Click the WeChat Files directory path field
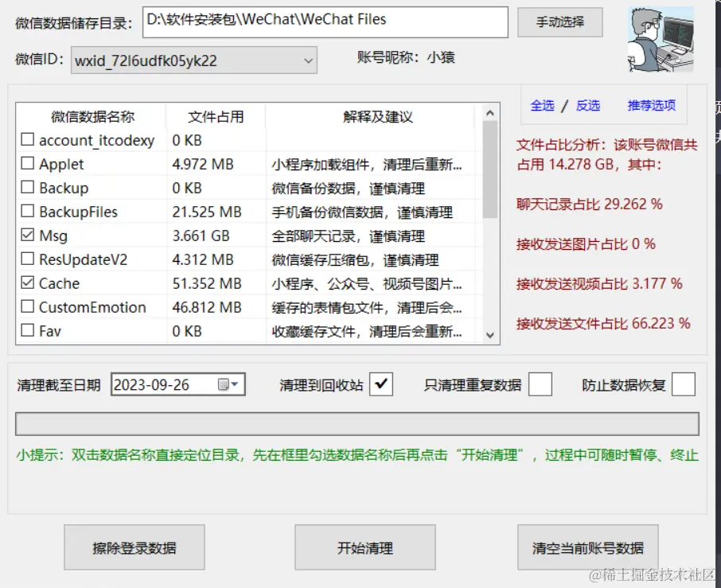 pyautogui.click(x=325, y=22)
